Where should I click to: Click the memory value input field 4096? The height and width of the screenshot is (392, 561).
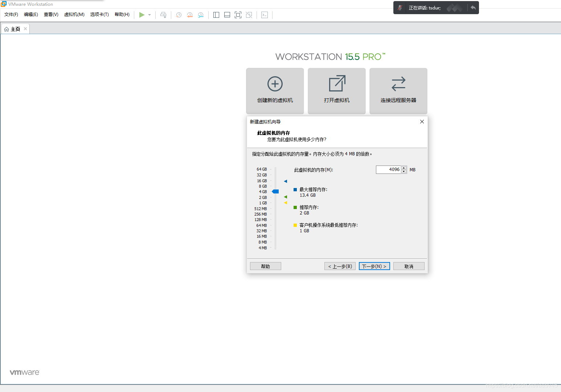[x=388, y=170]
